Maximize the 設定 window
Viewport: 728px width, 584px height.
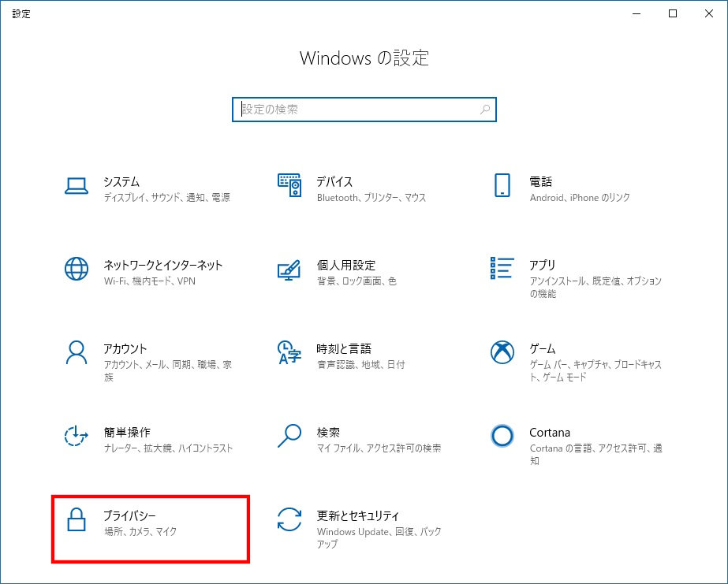[x=672, y=13]
